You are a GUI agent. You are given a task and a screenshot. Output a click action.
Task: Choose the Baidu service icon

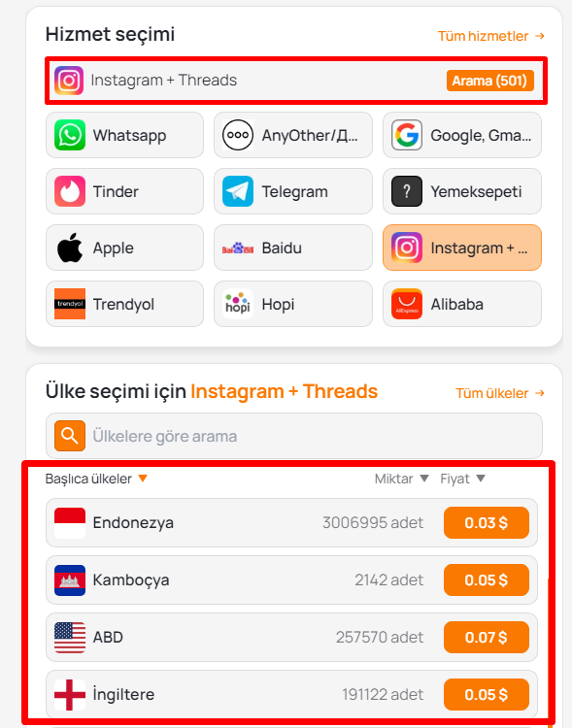[x=238, y=248]
